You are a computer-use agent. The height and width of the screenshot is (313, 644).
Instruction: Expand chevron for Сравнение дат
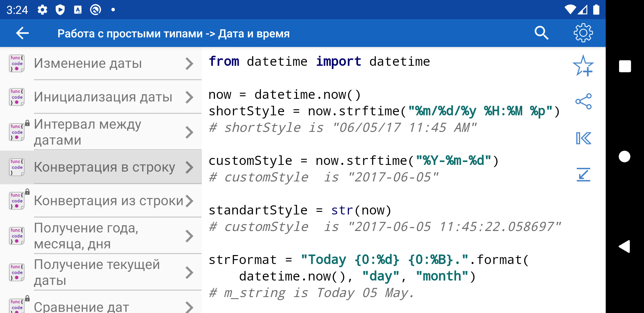(x=189, y=307)
